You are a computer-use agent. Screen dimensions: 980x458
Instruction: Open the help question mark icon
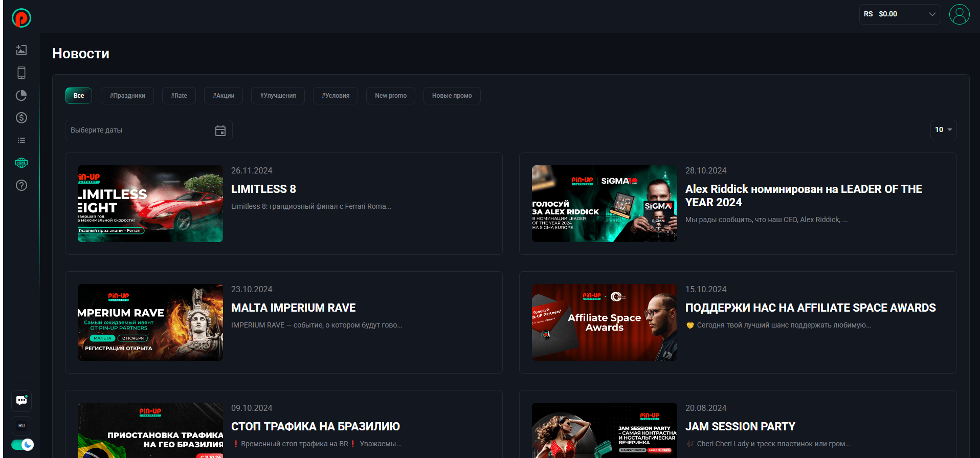(21, 185)
